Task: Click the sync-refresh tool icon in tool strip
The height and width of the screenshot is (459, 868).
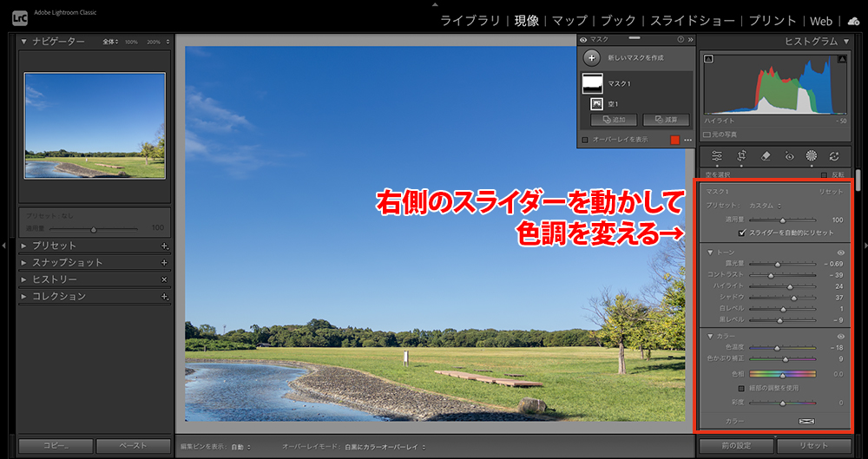Action: (x=834, y=156)
